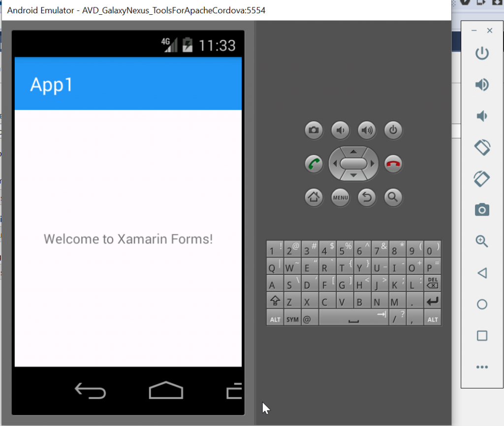Click the P key on keyboard
Viewport: 504px width, 426px height.
[x=432, y=266]
